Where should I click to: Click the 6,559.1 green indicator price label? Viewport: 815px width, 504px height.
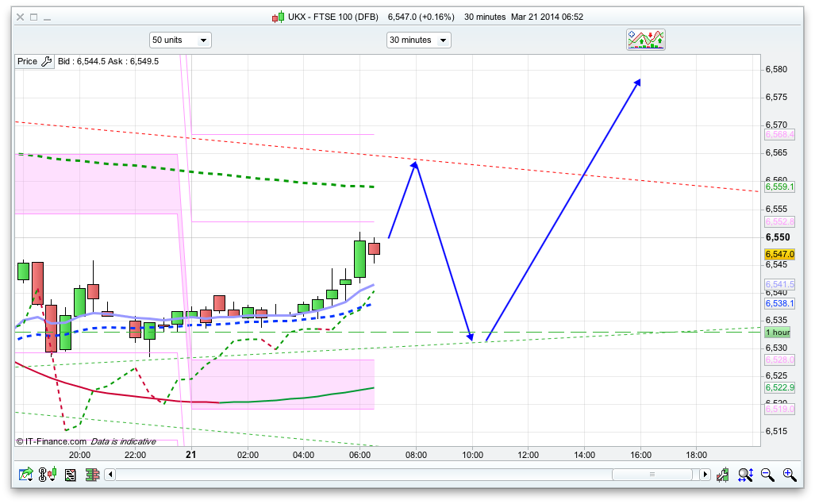(779, 187)
